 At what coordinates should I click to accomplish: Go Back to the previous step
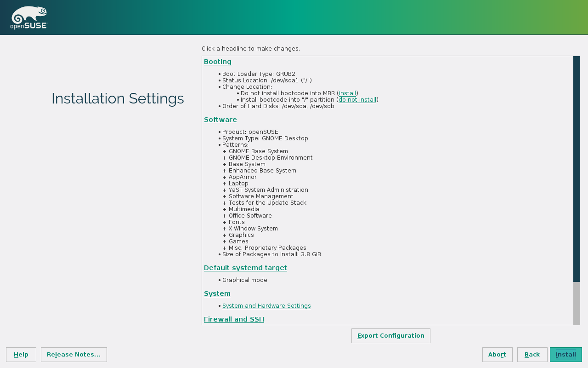coord(532,355)
